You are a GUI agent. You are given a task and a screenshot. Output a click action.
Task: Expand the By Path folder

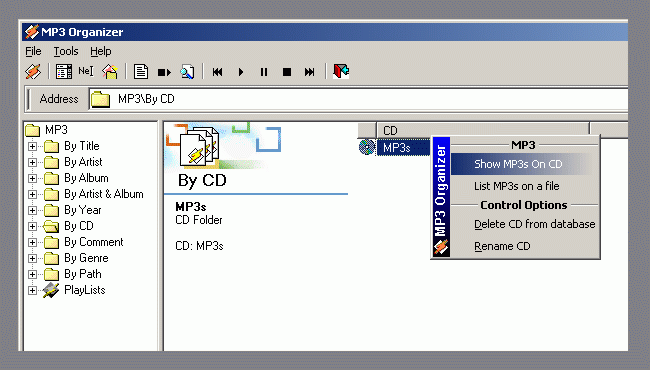click(32, 275)
